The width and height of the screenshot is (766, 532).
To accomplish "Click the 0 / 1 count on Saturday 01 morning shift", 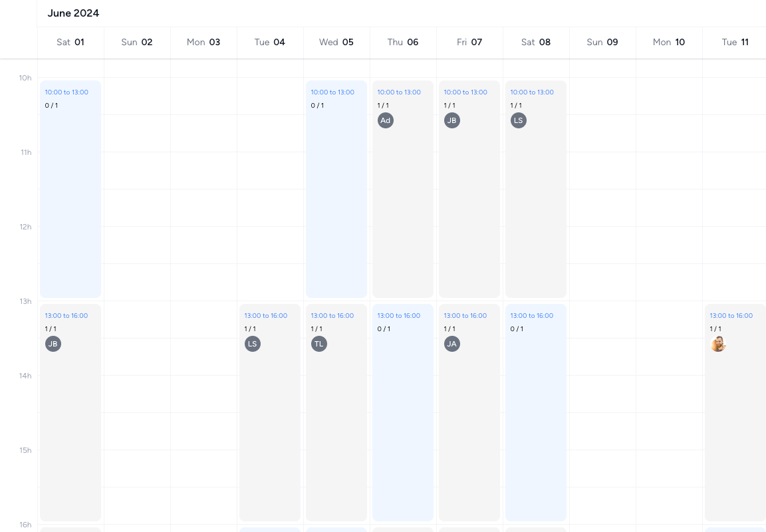I will [52, 105].
